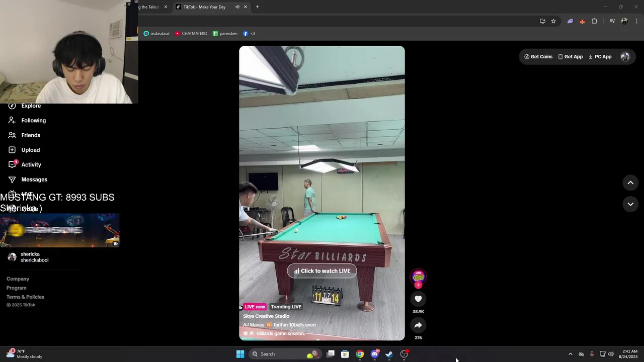
Task: Open OBS Studio from taskbar
Action: click(x=404, y=354)
